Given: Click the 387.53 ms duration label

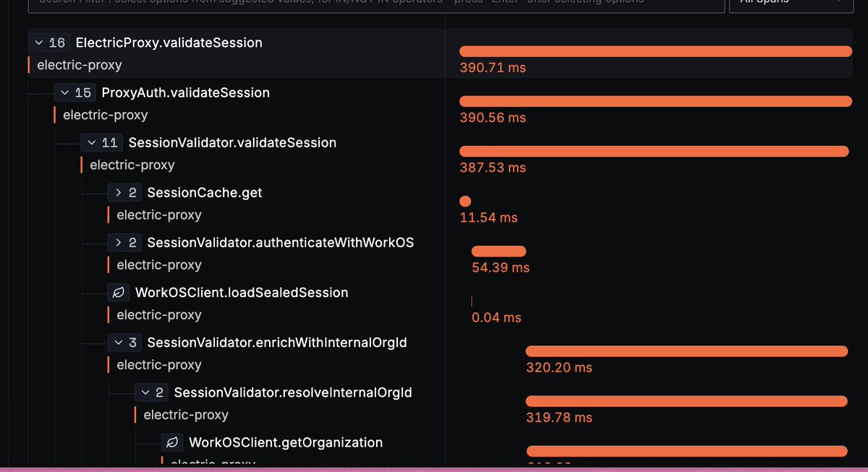Looking at the screenshot, I should coord(493,168).
